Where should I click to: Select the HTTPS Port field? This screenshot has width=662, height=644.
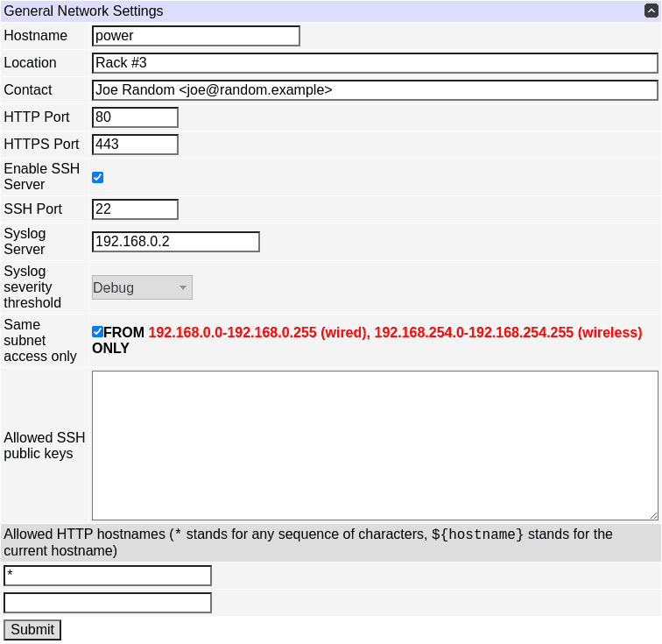pyautogui.click(x=135, y=145)
